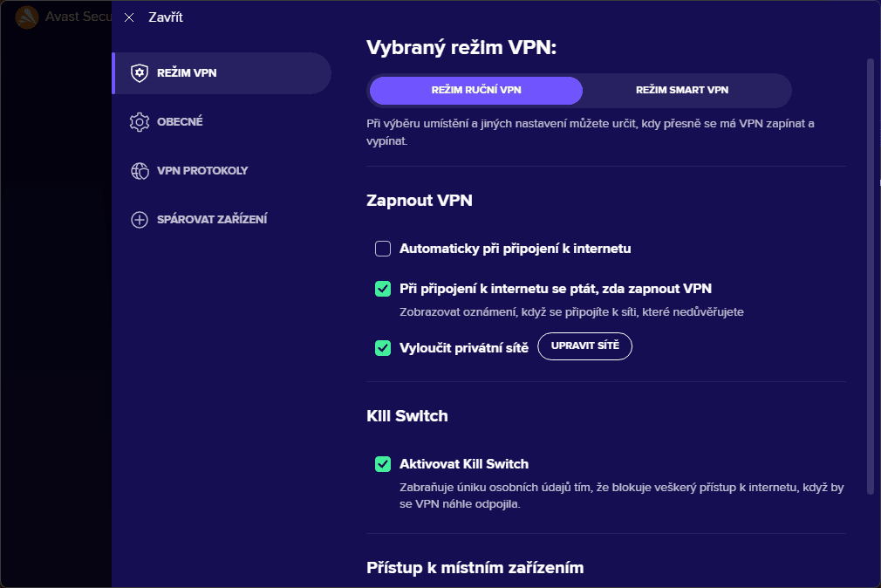Enable Automaticky při připojení k internetu checkbox
Viewport: 881px width, 588px height.
[x=383, y=249]
